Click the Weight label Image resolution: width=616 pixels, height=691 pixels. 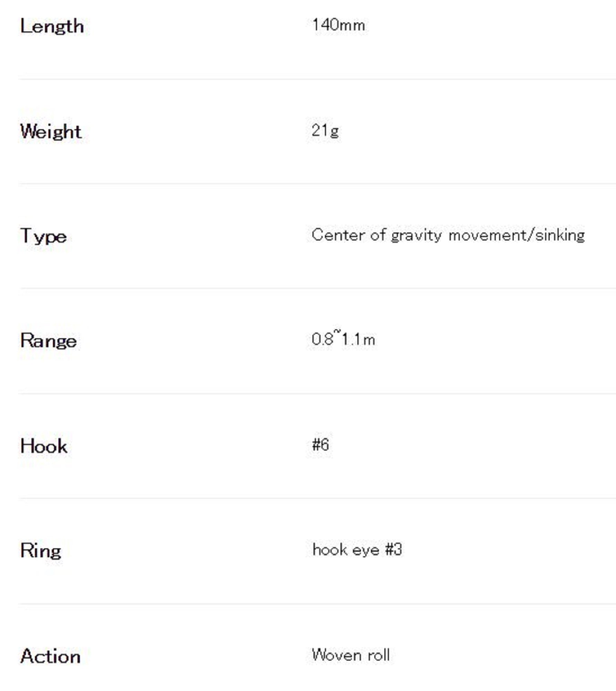coord(51,132)
